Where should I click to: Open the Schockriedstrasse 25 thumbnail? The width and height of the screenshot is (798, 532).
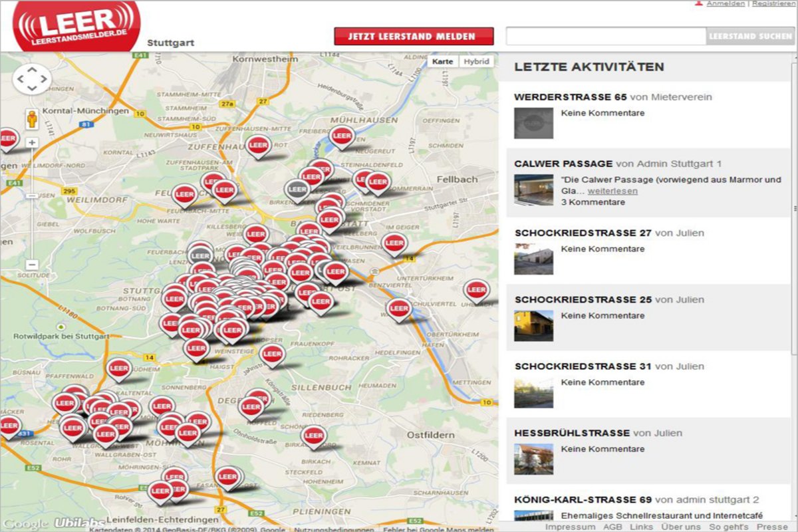click(x=533, y=325)
